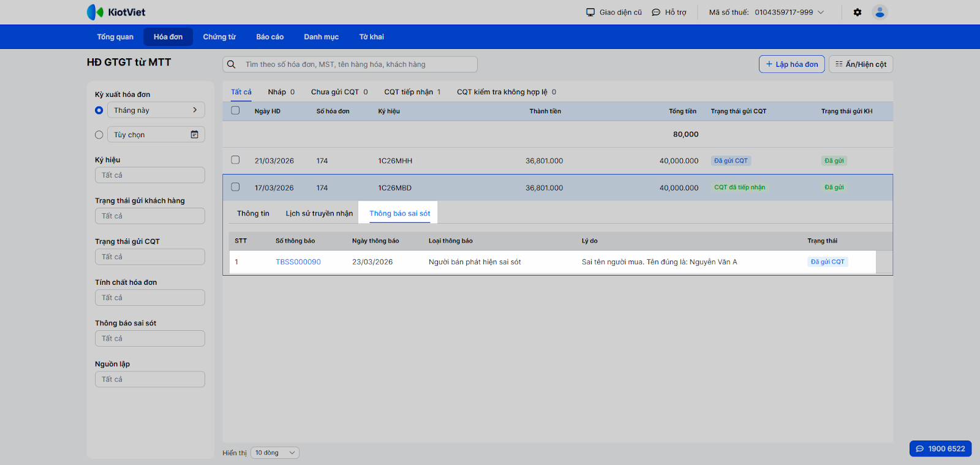
Task: Check the invoice 1C26MHH row checkbox
Action: (x=235, y=160)
